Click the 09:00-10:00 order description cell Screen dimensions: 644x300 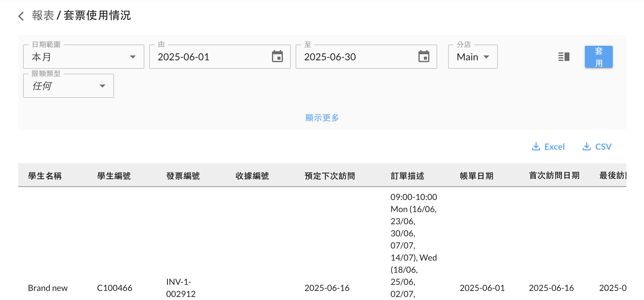(414, 245)
